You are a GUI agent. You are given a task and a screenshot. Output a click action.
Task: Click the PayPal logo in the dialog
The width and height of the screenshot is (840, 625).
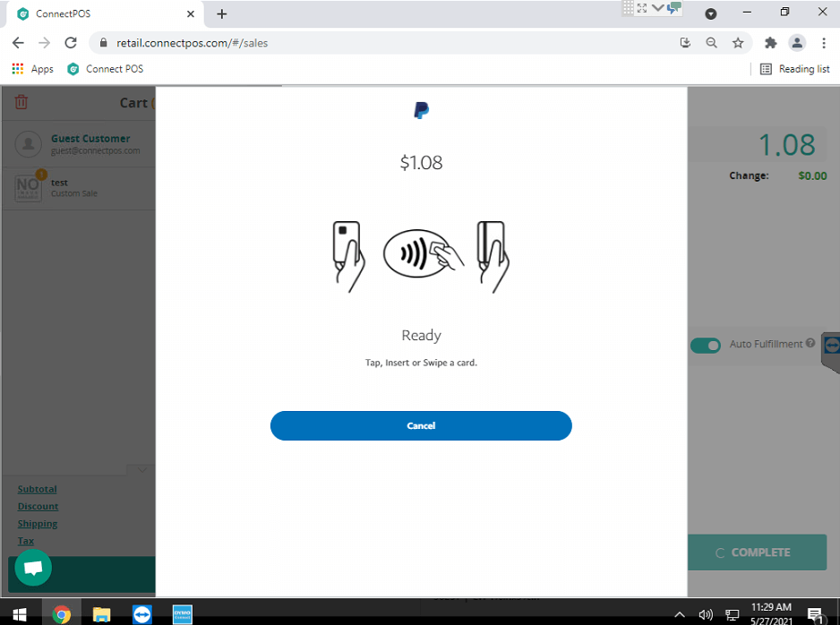[x=422, y=110]
